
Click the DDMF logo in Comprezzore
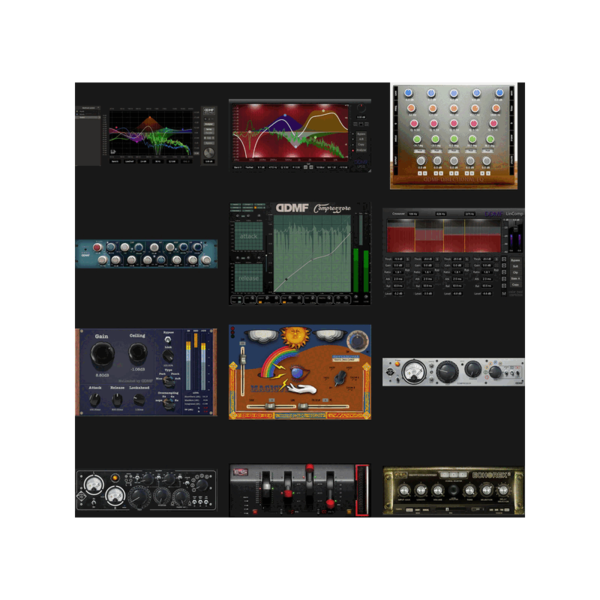pos(292,208)
